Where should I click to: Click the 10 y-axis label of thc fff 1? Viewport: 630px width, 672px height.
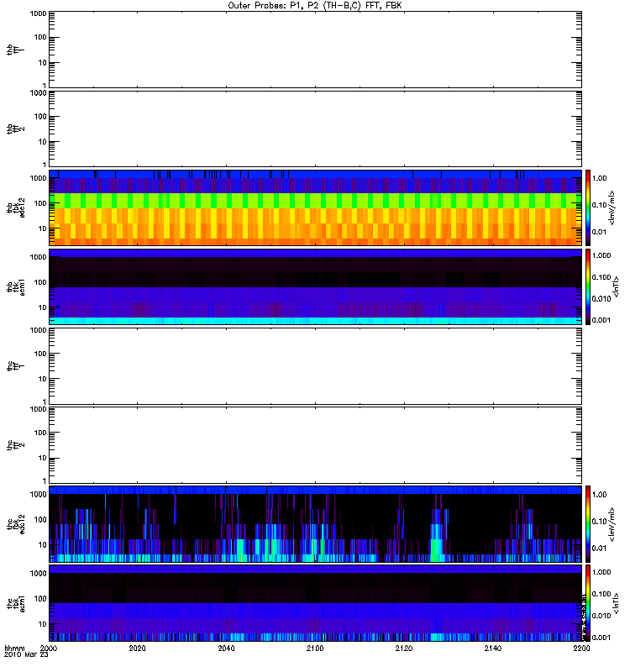pyautogui.click(x=43, y=379)
